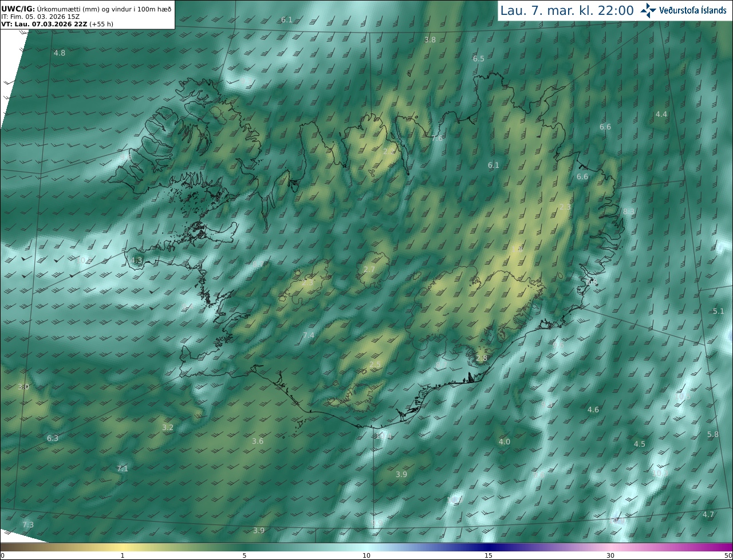733x560 pixels.
Task: Click the 3.6 value label
Action: click(258, 441)
